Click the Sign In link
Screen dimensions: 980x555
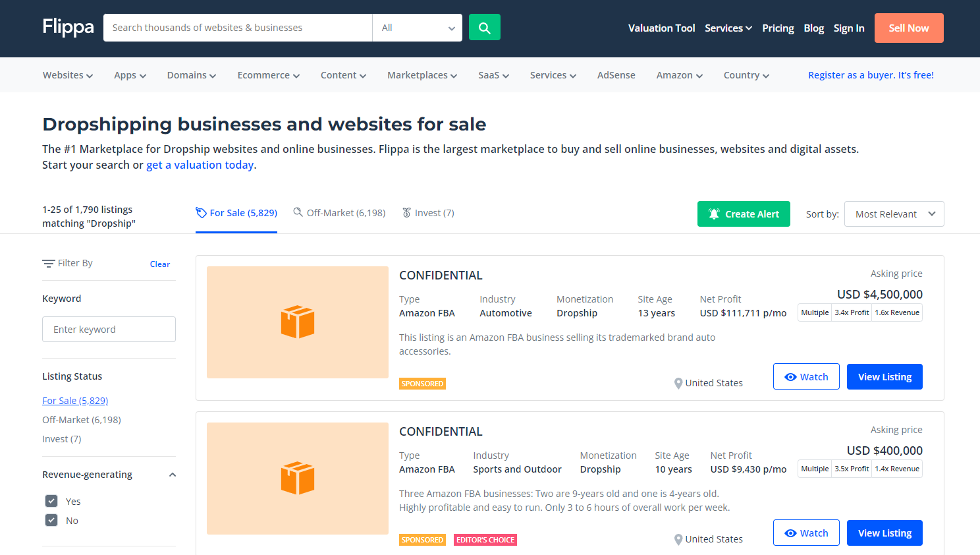click(849, 28)
